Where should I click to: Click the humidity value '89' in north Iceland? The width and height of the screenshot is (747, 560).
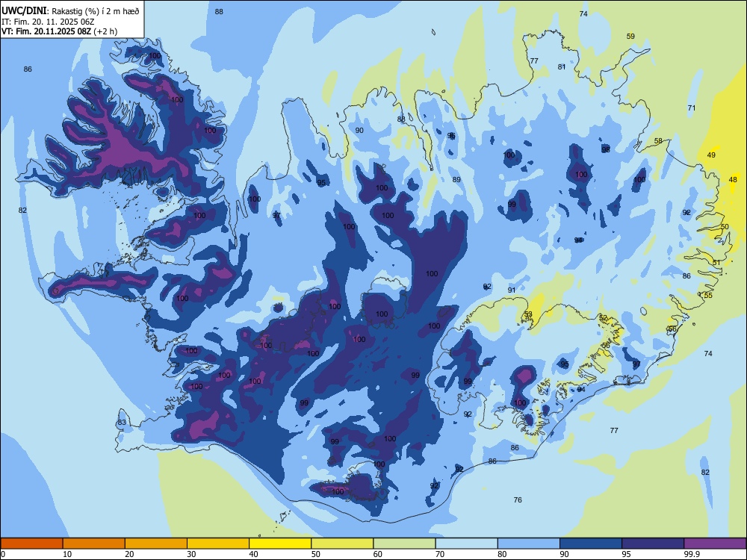click(x=456, y=179)
